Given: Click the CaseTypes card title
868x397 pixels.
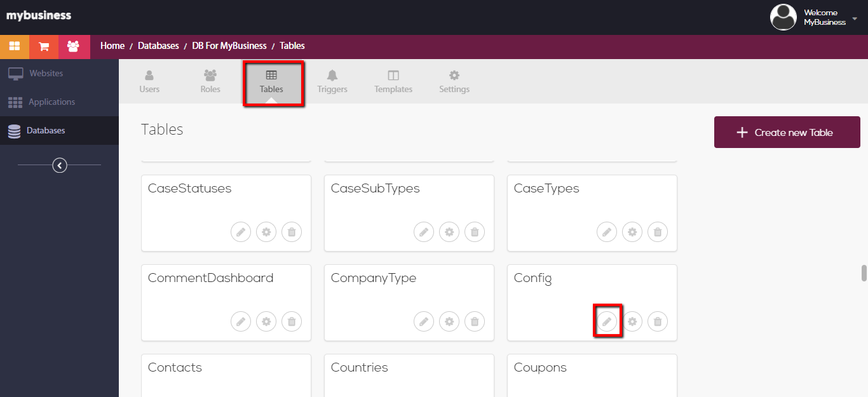Looking at the screenshot, I should click(x=546, y=189).
